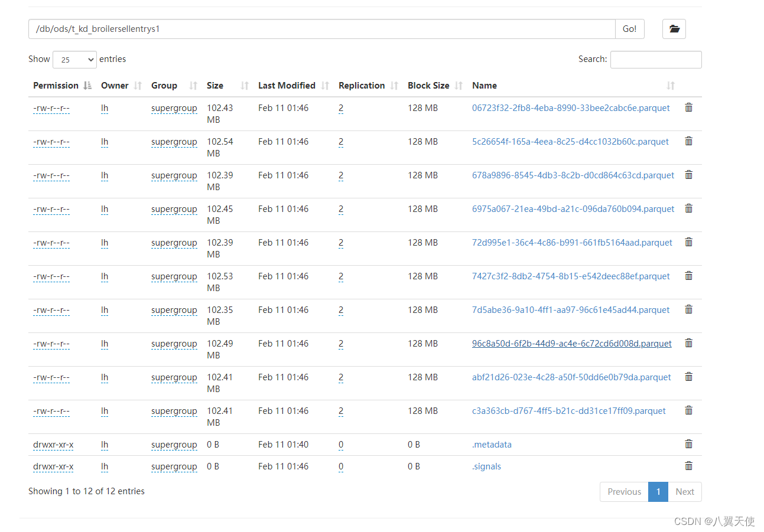Open file 678a9896-8545-4db3-8c2b-d0cd864c63cd.parquet

pyautogui.click(x=573, y=175)
